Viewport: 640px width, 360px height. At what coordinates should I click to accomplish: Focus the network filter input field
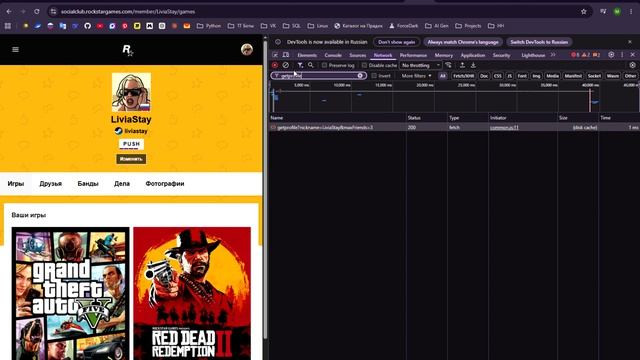pyautogui.click(x=318, y=76)
